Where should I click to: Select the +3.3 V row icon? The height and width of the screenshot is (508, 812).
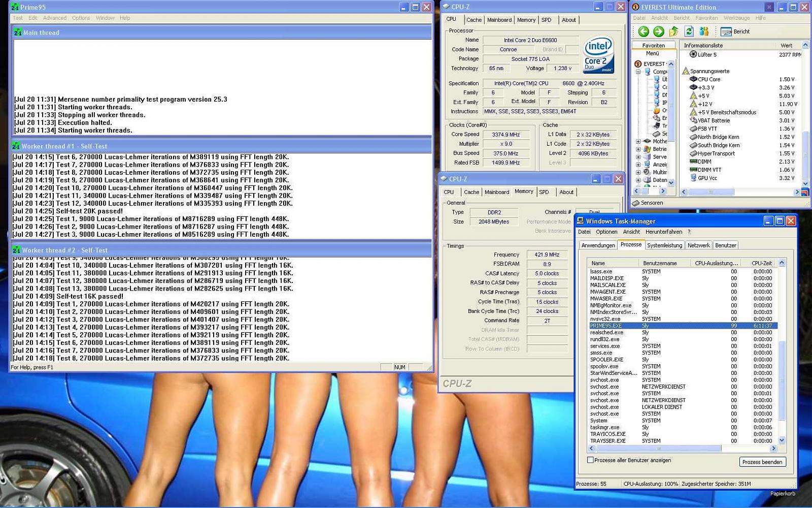click(x=693, y=87)
